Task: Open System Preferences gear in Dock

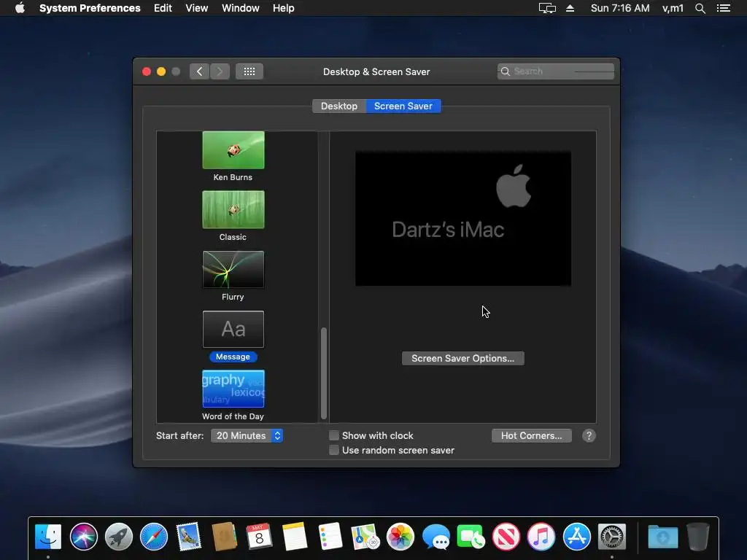Action: pyautogui.click(x=612, y=537)
